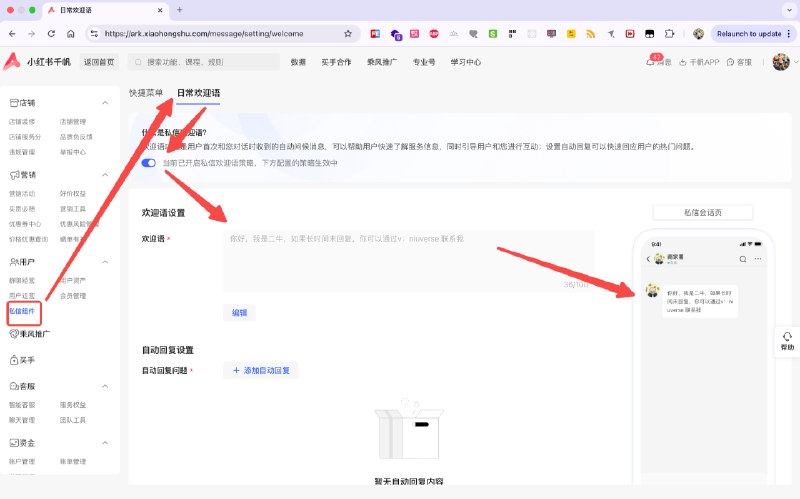Click the browser profile avatar in toolbar
This screenshot has width=800, height=499.
[698, 34]
